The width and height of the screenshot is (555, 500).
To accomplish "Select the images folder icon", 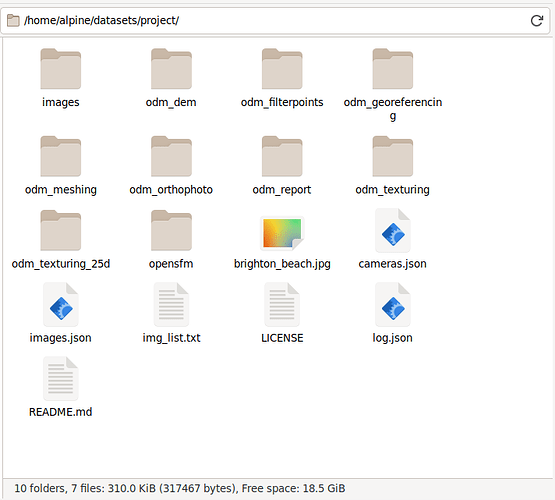I will (61, 69).
